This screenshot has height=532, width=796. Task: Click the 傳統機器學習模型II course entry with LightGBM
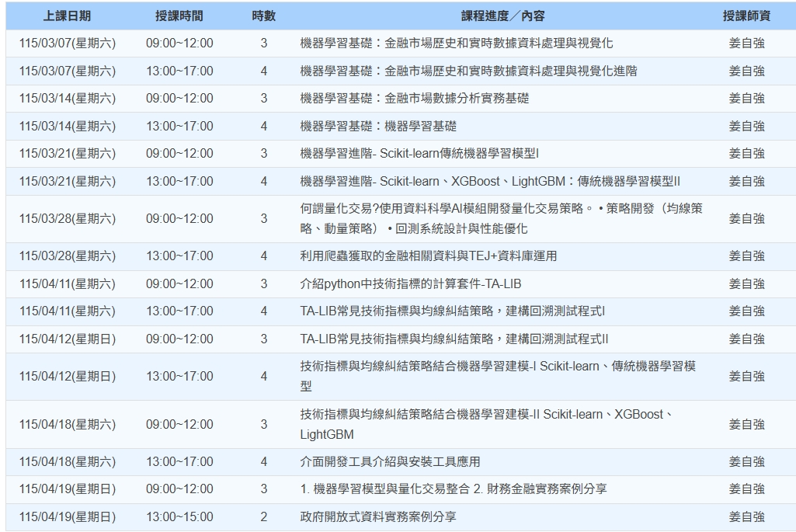click(490, 182)
